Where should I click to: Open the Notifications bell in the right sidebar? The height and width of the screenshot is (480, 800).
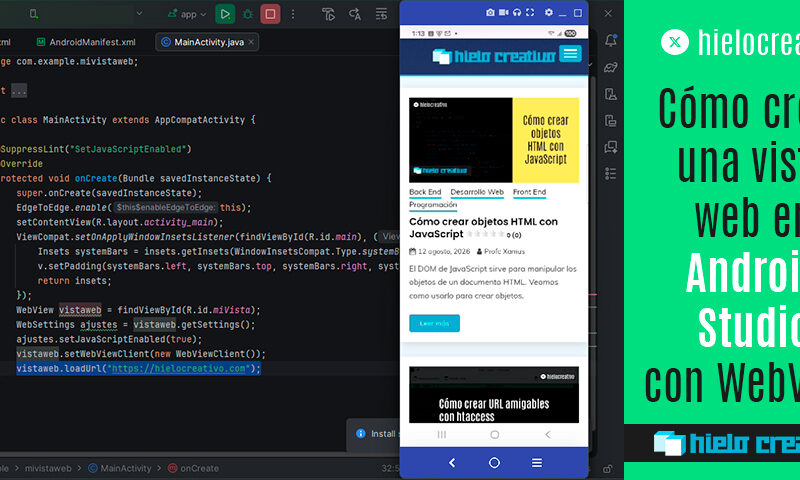point(611,40)
